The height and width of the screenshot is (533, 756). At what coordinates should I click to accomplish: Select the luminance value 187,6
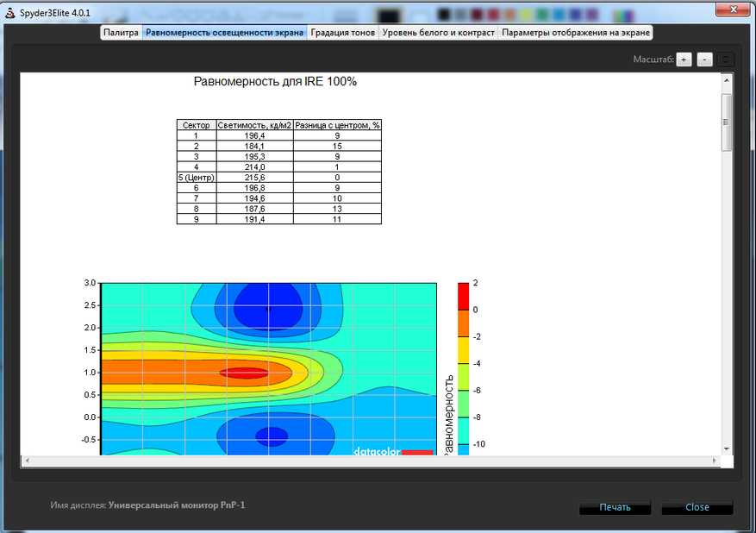(254, 209)
